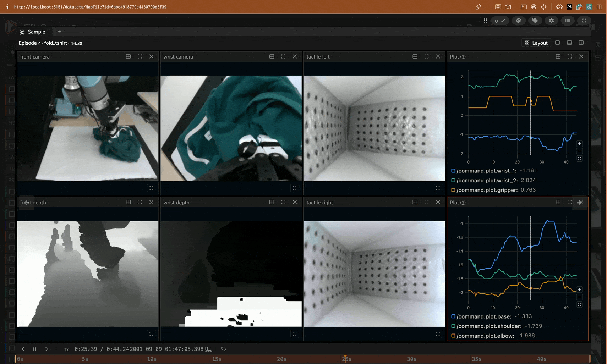Open the Layout button
This screenshot has width=607, height=364.
(536, 43)
